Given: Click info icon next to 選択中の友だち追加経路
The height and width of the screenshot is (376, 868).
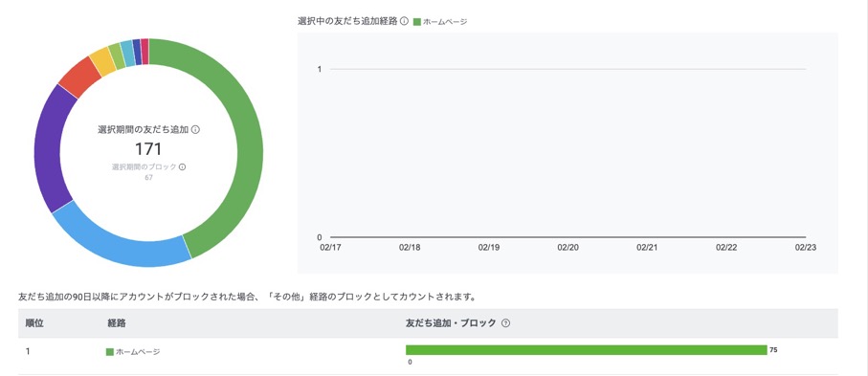Looking at the screenshot, I should 404,22.
